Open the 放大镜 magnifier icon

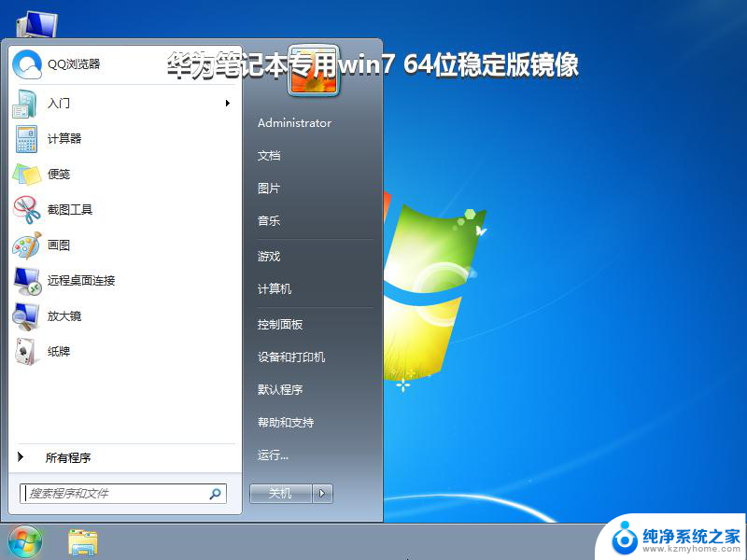[26, 316]
